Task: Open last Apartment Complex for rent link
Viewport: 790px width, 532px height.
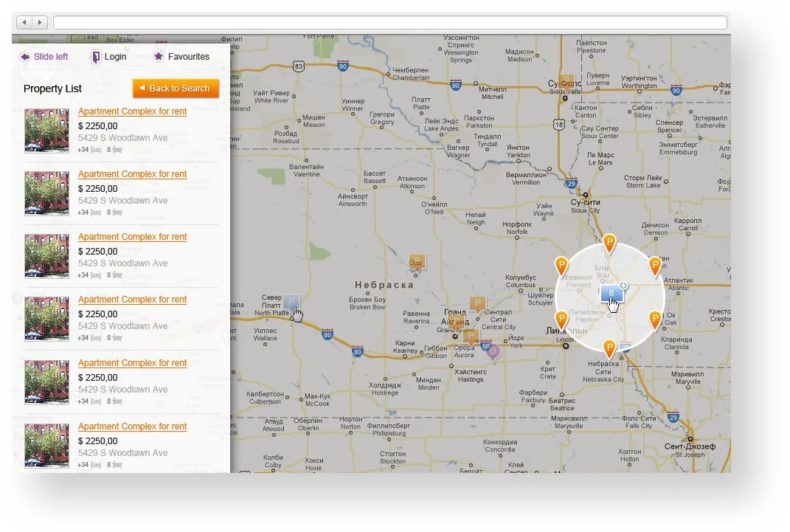Action: point(133,426)
